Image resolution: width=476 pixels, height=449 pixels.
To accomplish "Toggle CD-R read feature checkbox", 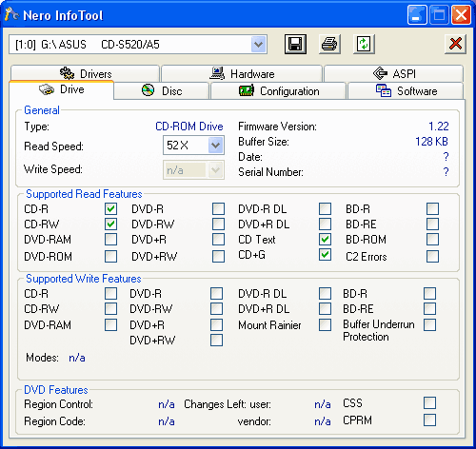I will [x=110, y=209].
